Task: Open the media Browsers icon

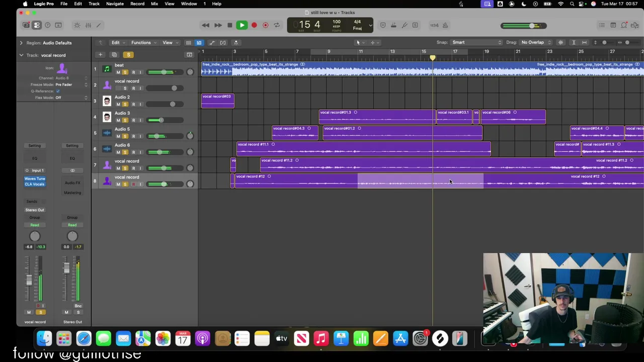Action: click(635, 25)
